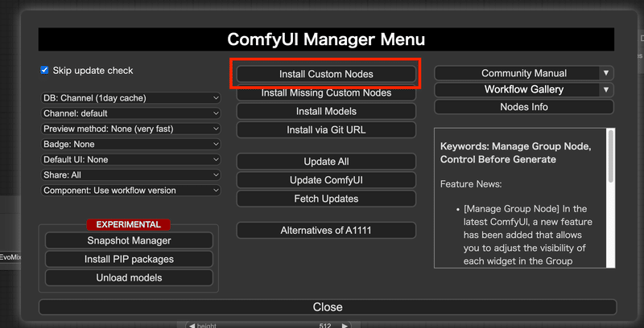Click Update ComfyUI

click(326, 180)
